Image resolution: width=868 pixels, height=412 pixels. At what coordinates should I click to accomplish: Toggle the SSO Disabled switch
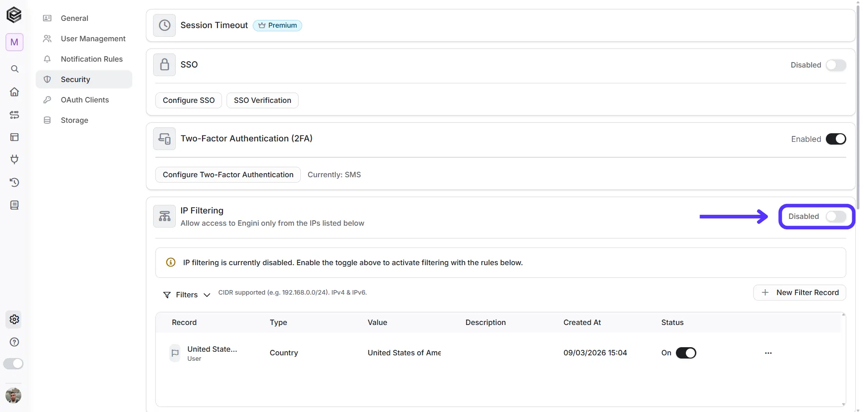point(836,65)
